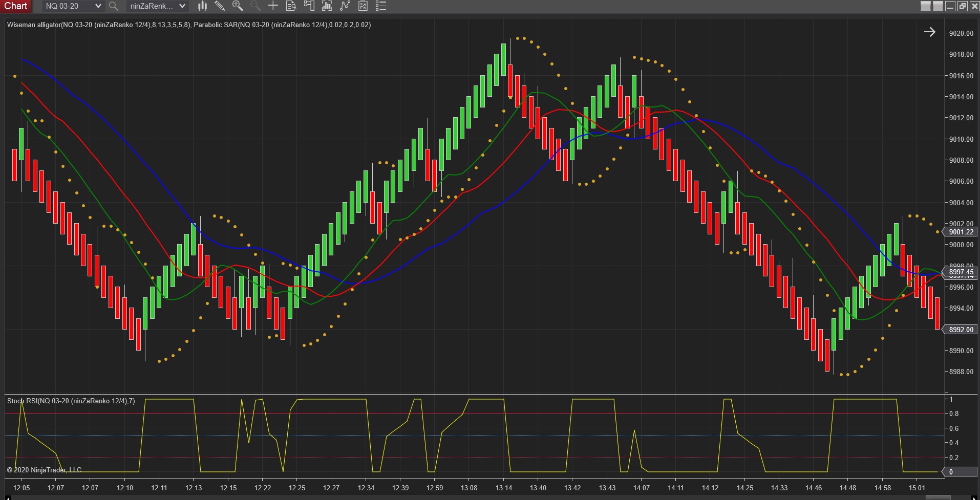
Task: Click the zoom out magnifier icon
Action: click(255, 6)
